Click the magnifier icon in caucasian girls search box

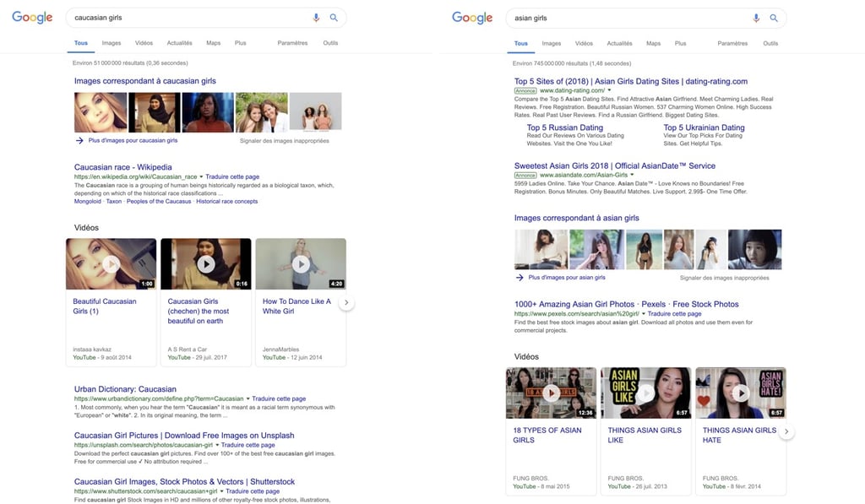coord(334,18)
